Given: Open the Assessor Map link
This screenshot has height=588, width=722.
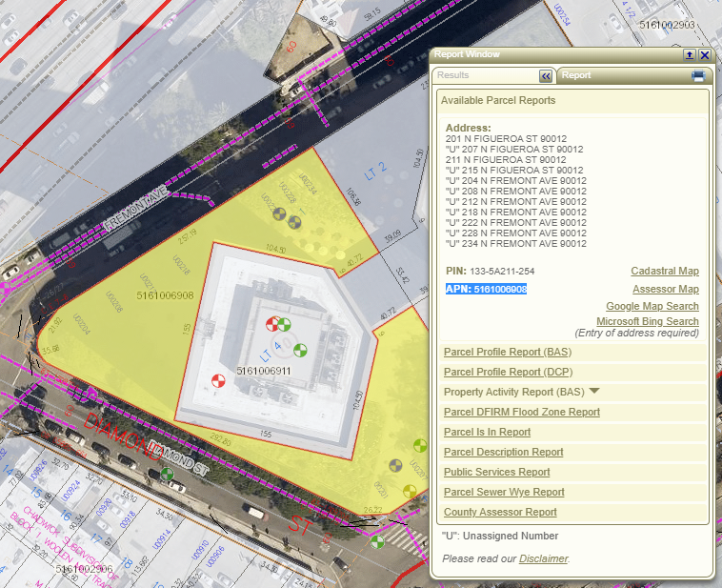Looking at the screenshot, I should (x=666, y=289).
